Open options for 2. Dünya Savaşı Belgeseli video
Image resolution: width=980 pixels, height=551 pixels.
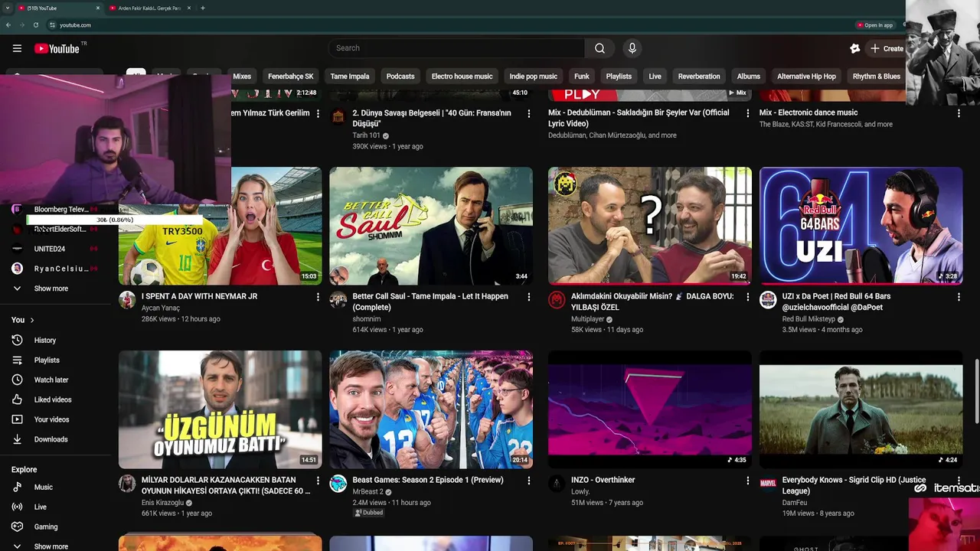point(528,113)
